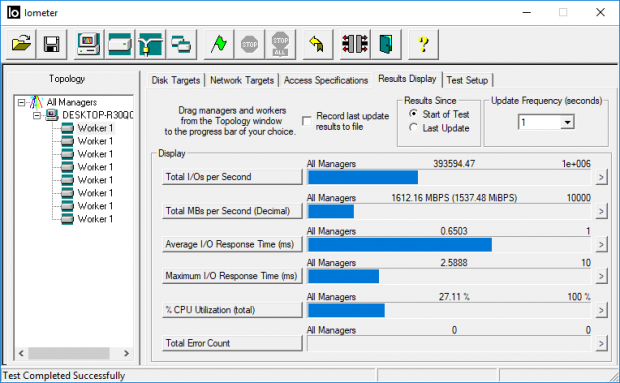Image resolution: width=620 pixels, height=383 pixels.
Task: Close the Iometer window
Action: point(600,13)
